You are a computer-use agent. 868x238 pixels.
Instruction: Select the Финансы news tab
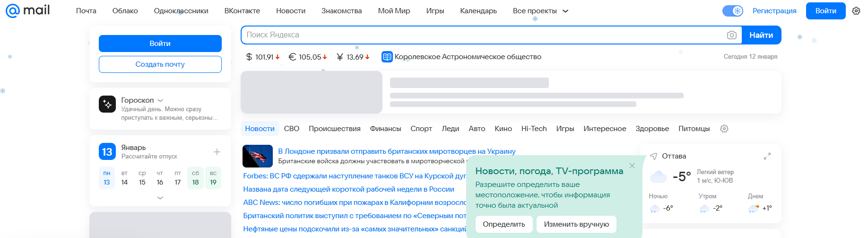(385, 129)
